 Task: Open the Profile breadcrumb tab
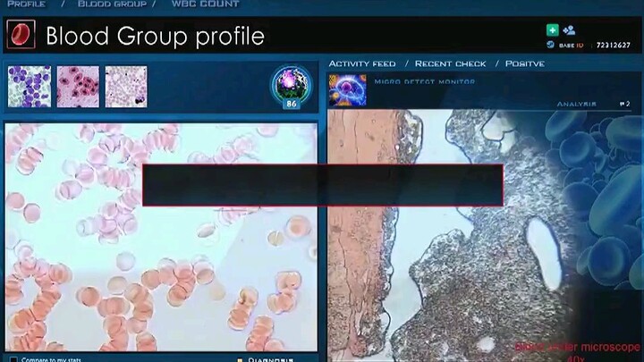pyautogui.click(x=27, y=4)
